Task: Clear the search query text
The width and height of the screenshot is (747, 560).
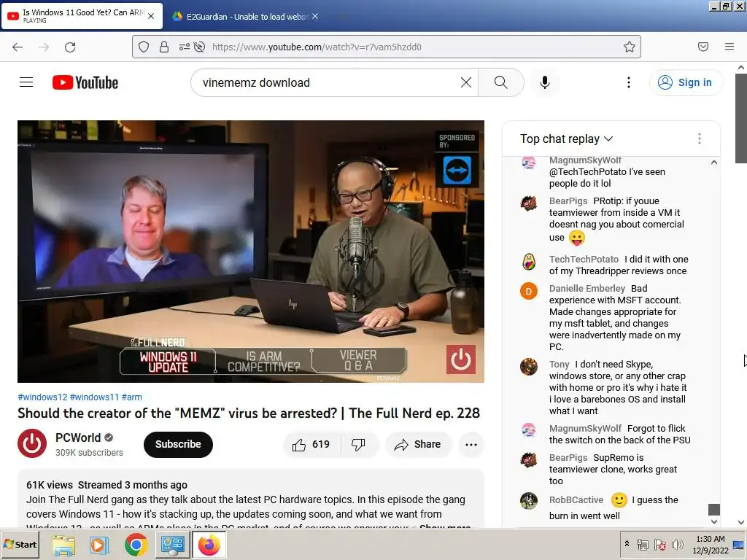Action: click(466, 82)
